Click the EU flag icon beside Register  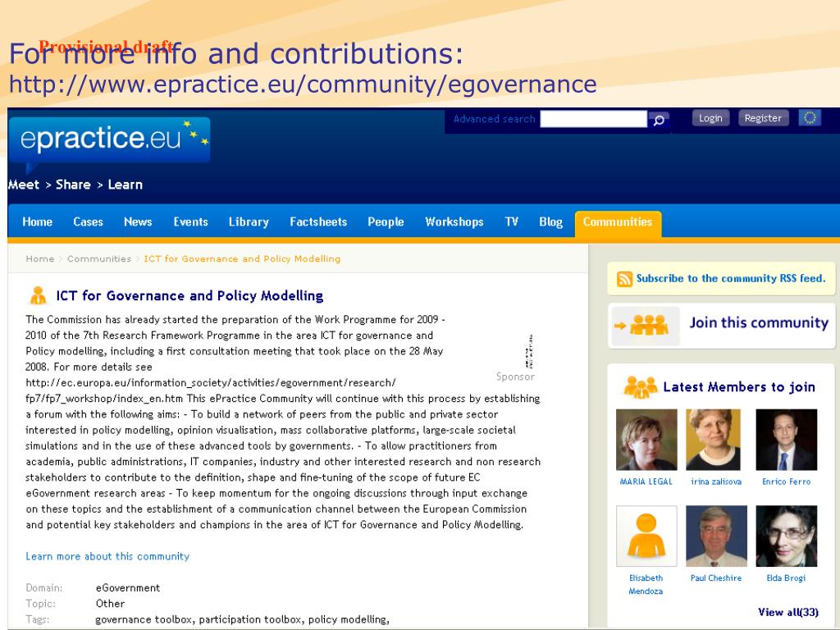coord(810,117)
